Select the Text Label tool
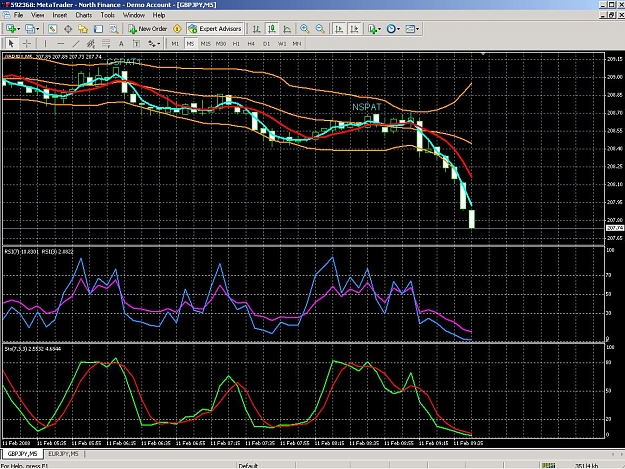Viewport: 625px width, 469px height. (136, 43)
